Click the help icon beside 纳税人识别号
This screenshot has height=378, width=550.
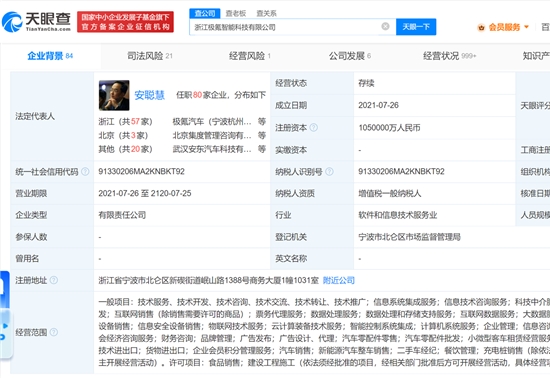[329, 171]
